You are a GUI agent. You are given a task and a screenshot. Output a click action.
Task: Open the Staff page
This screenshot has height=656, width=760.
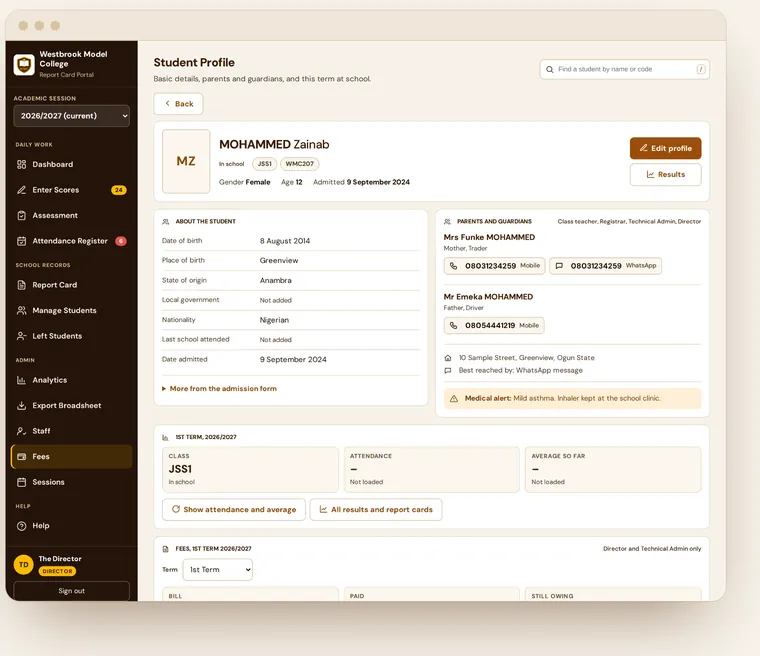click(x=71, y=431)
